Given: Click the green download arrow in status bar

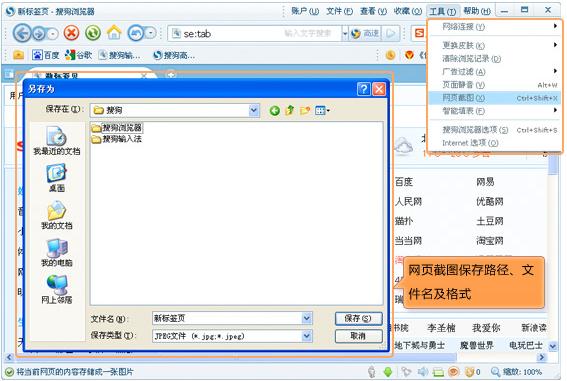Looking at the screenshot, I should pos(388,372).
